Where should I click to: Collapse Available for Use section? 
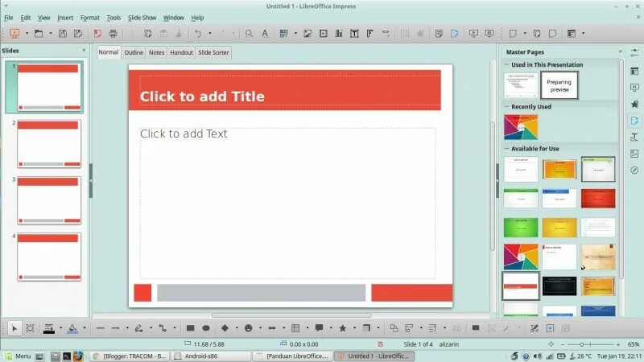coord(506,149)
